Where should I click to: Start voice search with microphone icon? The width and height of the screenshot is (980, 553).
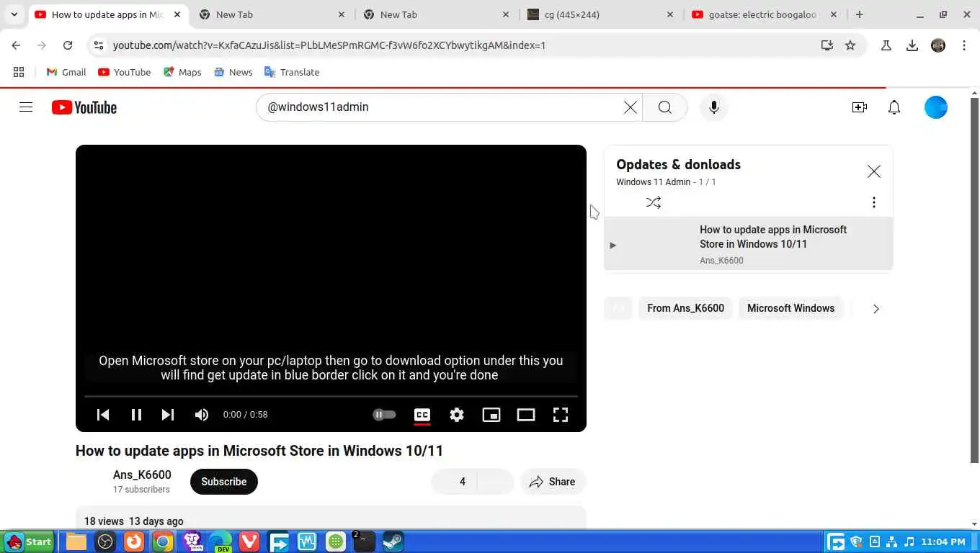click(x=713, y=107)
